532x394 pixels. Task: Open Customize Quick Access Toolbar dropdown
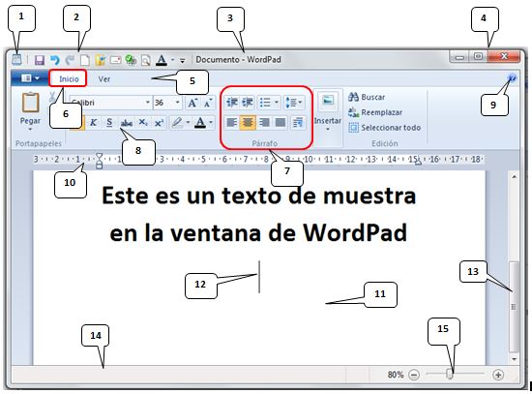pos(183,61)
